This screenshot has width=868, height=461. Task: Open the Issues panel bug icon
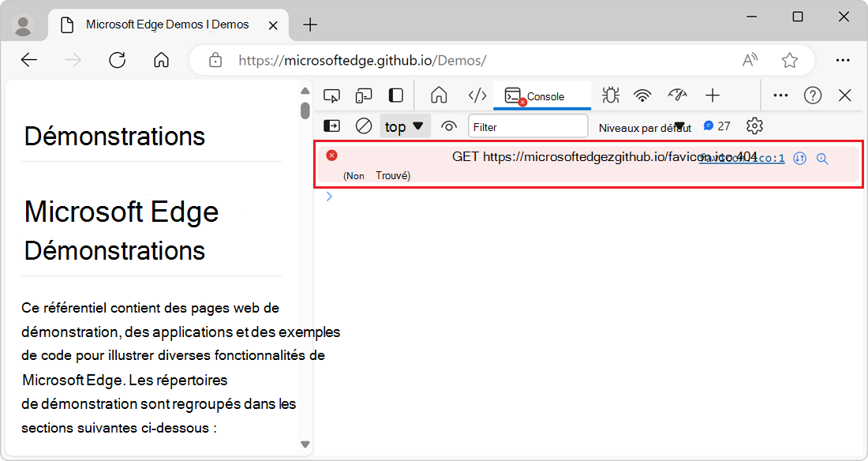610,95
